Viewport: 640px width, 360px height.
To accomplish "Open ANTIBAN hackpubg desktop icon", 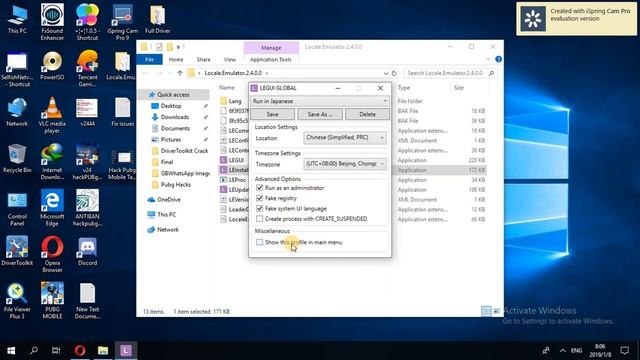I will [x=87, y=208].
